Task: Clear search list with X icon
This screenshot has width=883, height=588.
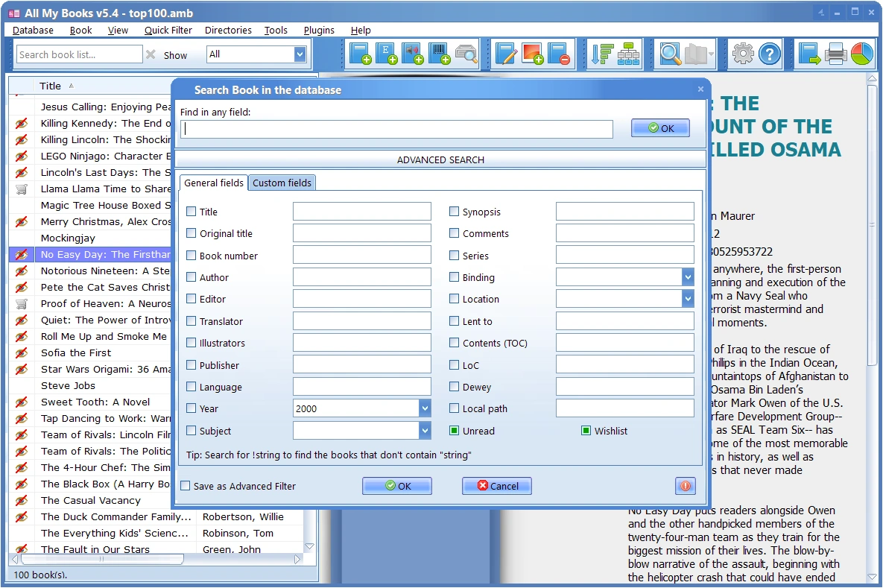Action: [x=151, y=54]
